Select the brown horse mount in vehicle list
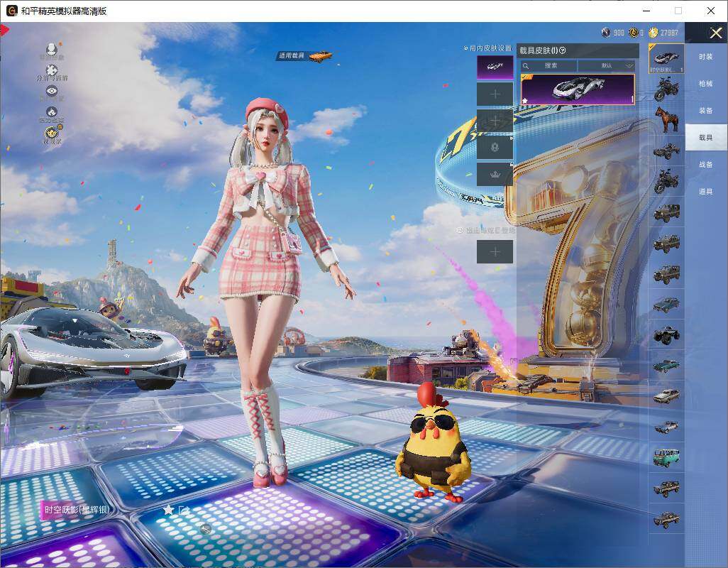The width and height of the screenshot is (728, 568). click(666, 119)
